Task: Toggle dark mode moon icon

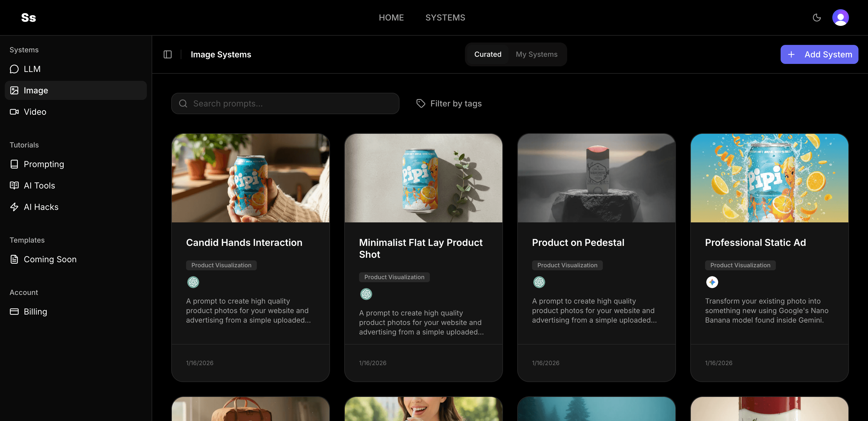Action: click(817, 18)
